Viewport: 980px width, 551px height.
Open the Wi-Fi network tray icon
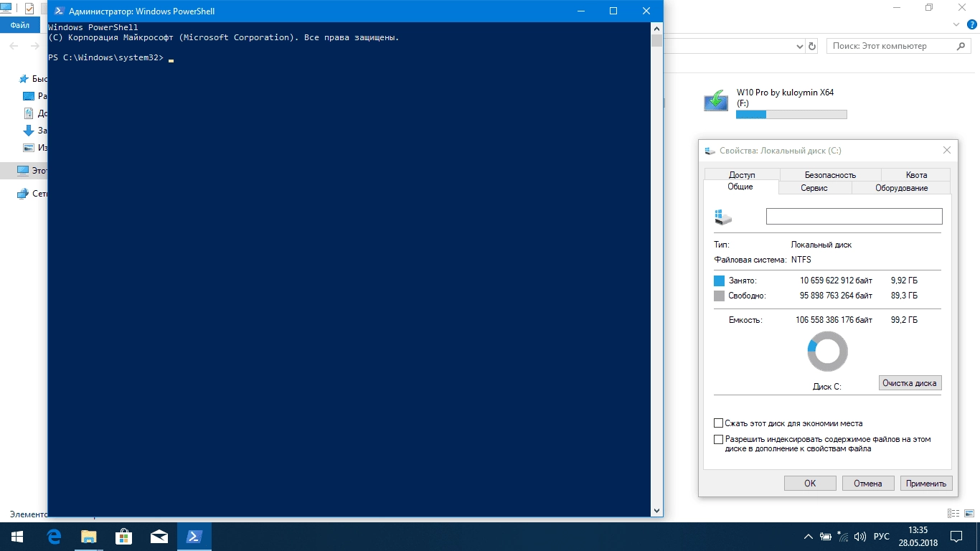pyautogui.click(x=843, y=537)
